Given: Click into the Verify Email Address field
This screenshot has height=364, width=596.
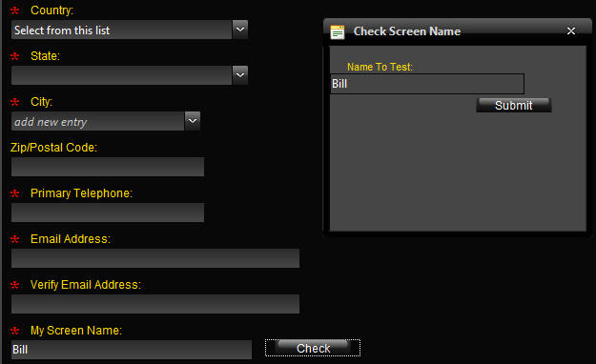Looking at the screenshot, I should (155, 304).
